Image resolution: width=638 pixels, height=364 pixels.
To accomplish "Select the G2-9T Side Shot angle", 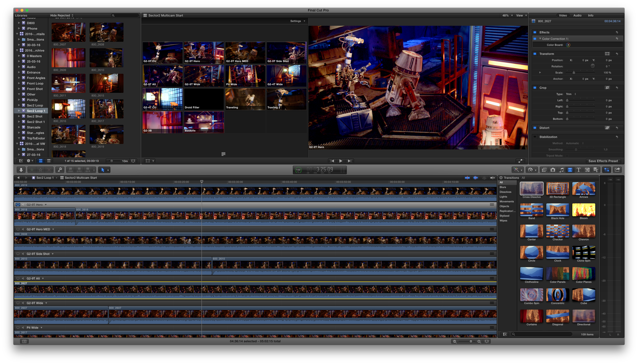I will coord(286,53).
